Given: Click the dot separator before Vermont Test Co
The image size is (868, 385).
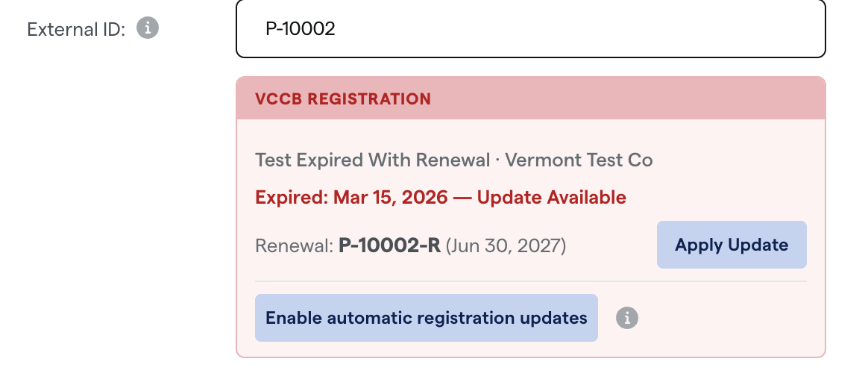Looking at the screenshot, I should coord(497,161).
